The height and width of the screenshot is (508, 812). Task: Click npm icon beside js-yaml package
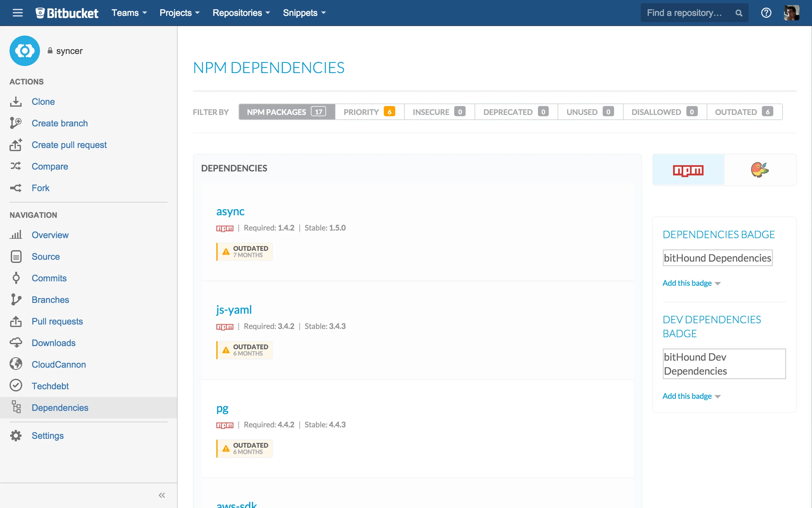coord(225,327)
